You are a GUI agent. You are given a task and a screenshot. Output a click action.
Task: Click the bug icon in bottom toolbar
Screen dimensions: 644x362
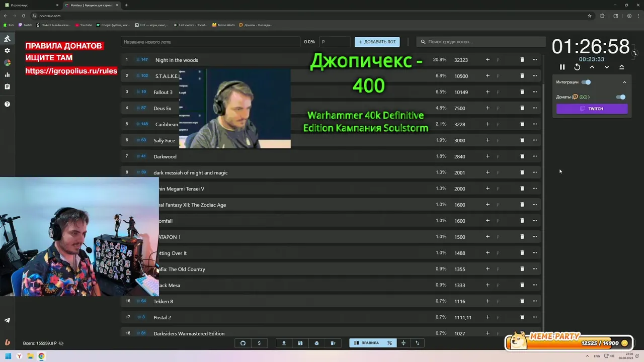pos(316,343)
